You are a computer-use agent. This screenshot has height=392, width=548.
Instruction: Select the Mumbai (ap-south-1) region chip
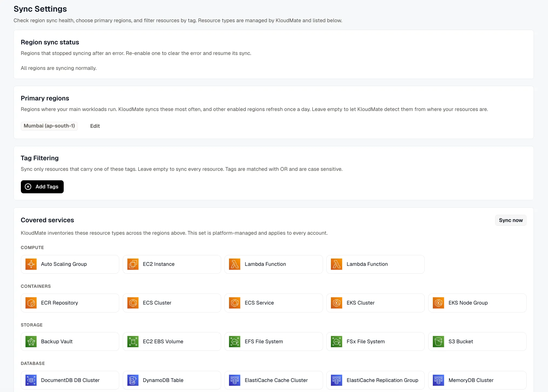coord(49,126)
